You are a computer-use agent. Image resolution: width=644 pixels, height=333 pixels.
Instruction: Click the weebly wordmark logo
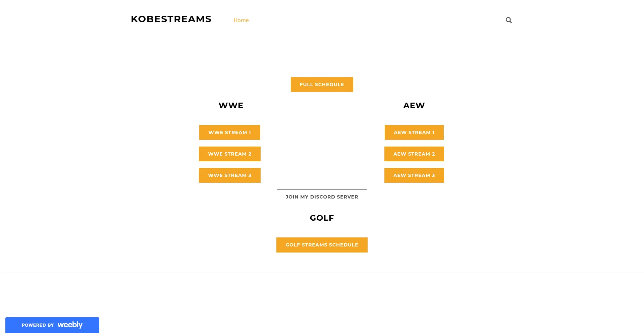click(x=70, y=325)
